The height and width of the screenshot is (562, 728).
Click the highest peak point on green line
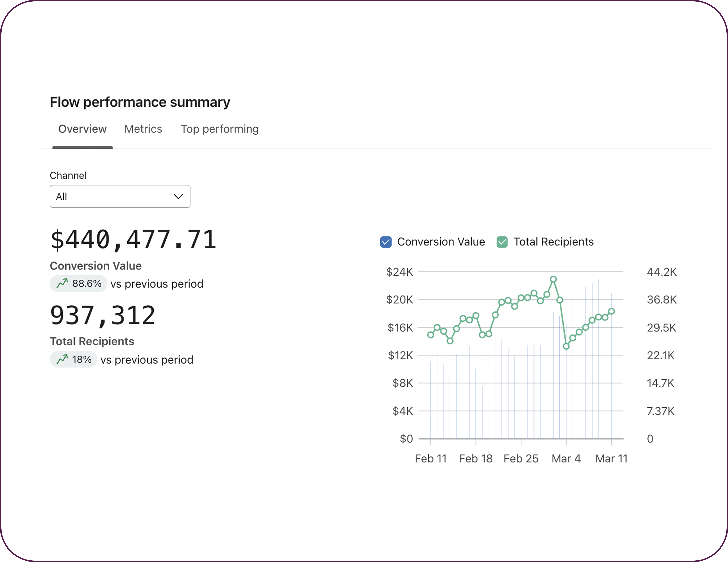coord(553,279)
